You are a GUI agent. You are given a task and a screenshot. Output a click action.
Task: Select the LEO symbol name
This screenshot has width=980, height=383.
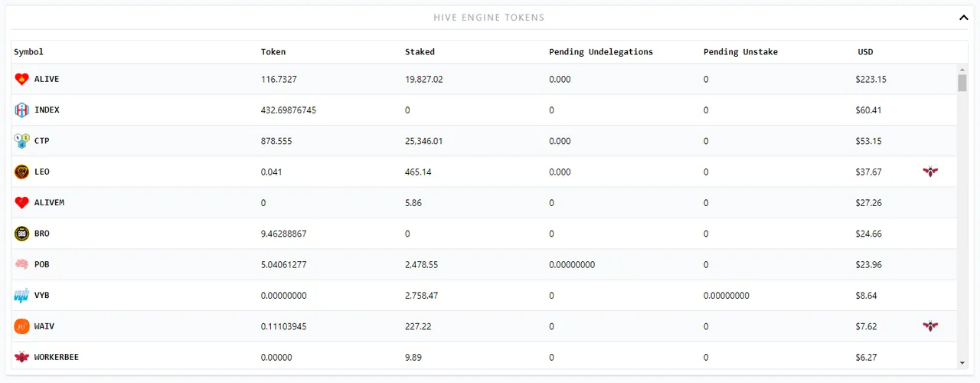click(x=42, y=172)
